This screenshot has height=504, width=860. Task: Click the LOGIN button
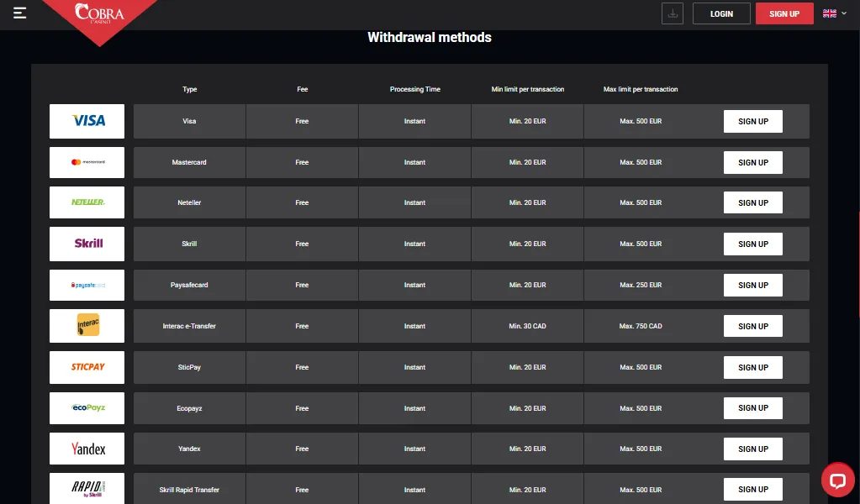coord(721,13)
